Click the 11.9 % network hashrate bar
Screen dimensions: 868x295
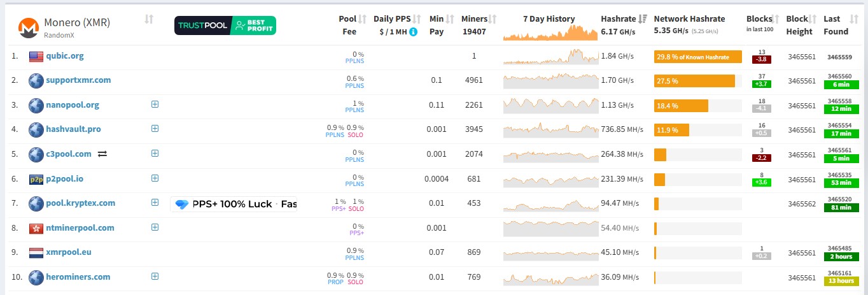[x=671, y=130]
